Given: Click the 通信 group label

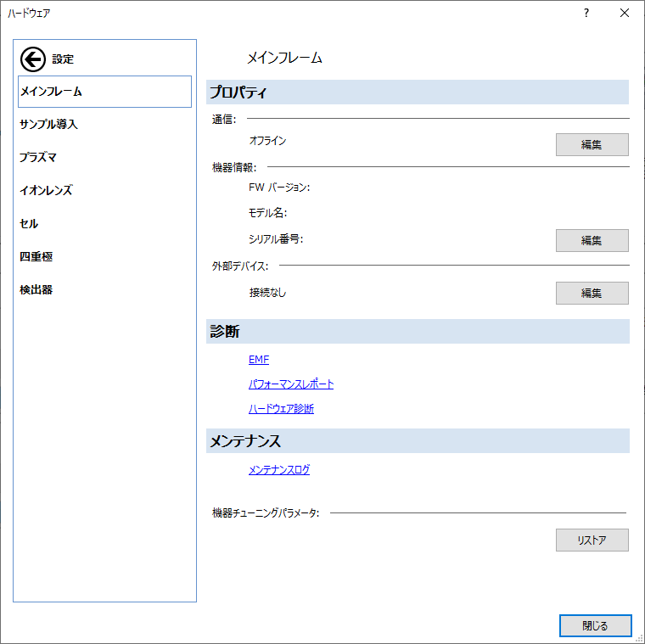Looking at the screenshot, I should click(224, 120).
